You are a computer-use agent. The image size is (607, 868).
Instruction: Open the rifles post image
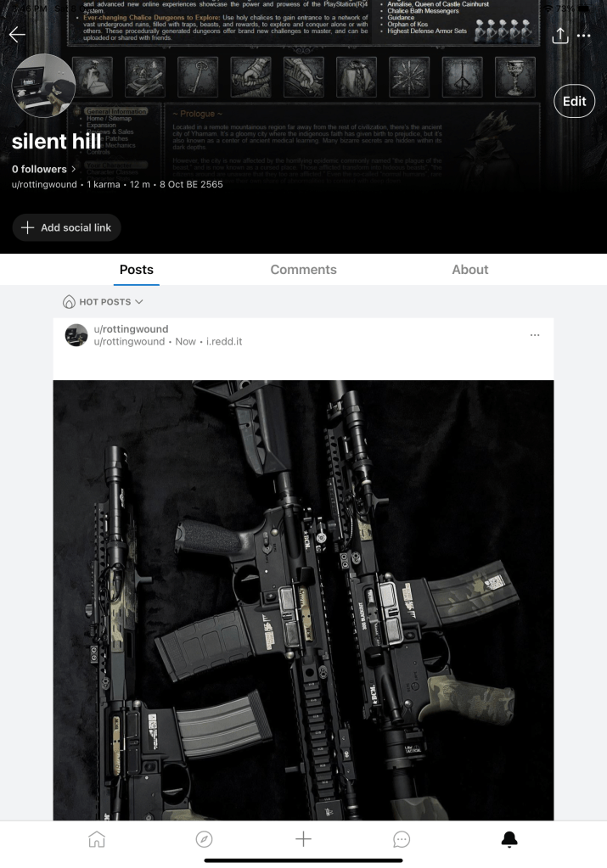tap(304, 600)
